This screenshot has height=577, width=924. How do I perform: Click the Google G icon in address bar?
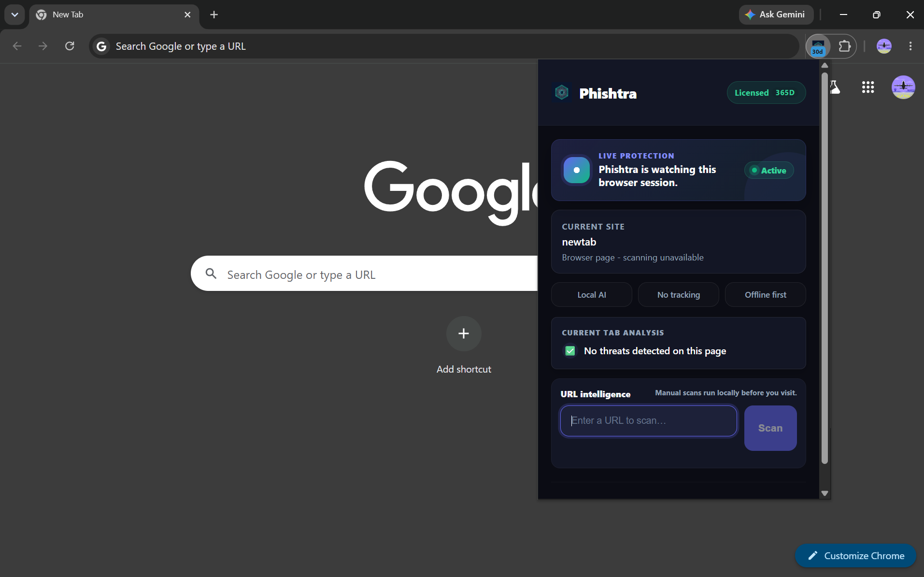click(101, 46)
